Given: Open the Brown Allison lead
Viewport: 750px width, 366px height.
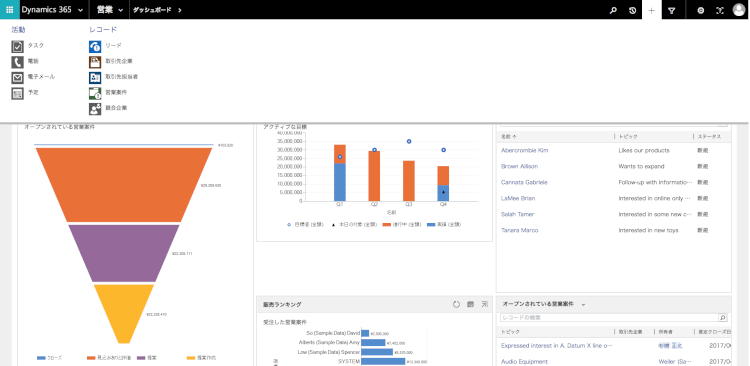Looking at the screenshot, I should tap(519, 166).
